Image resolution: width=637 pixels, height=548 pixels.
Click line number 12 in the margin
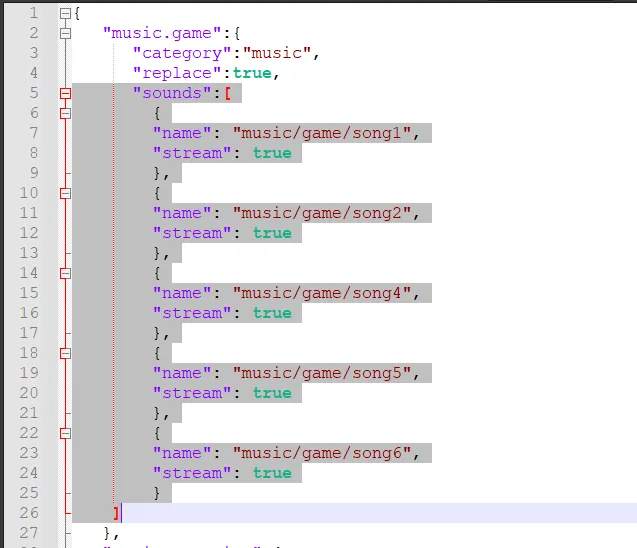point(28,233)
